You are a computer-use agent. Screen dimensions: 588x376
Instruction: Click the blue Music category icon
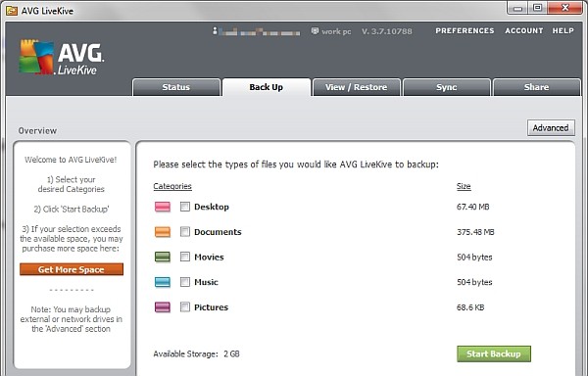point(163,282)
